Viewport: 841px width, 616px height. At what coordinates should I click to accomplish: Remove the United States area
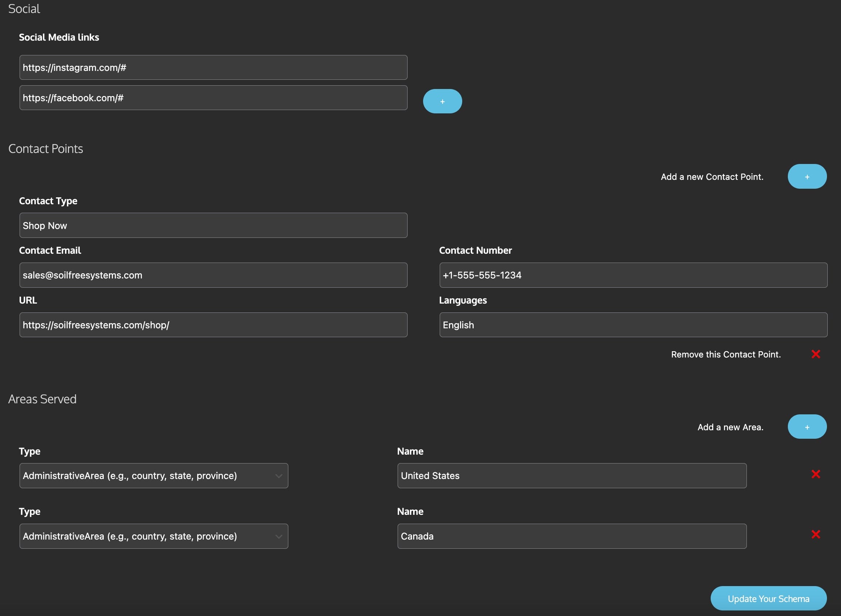click(816, 474)
